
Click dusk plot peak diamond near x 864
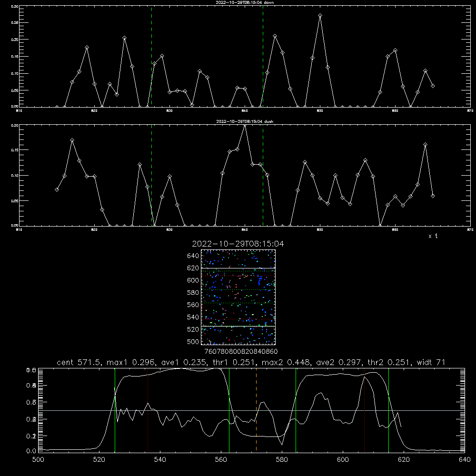click(425, 145)
